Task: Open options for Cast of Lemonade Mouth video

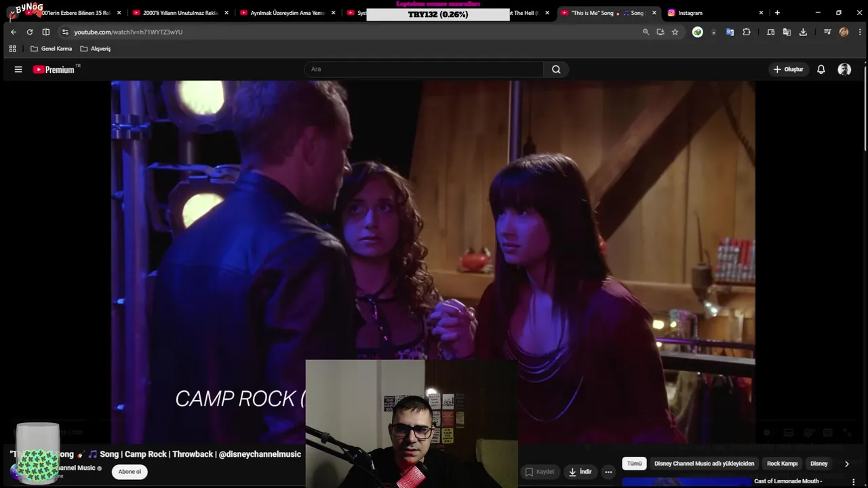Action: pyautogui.click(x=854, y=482)
